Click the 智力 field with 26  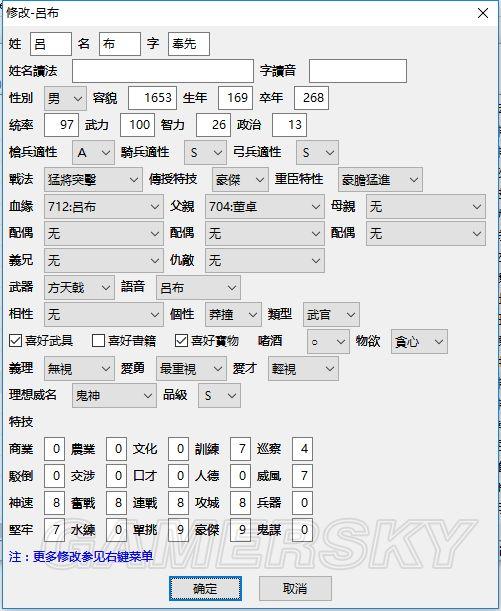[x=213, y=125]
